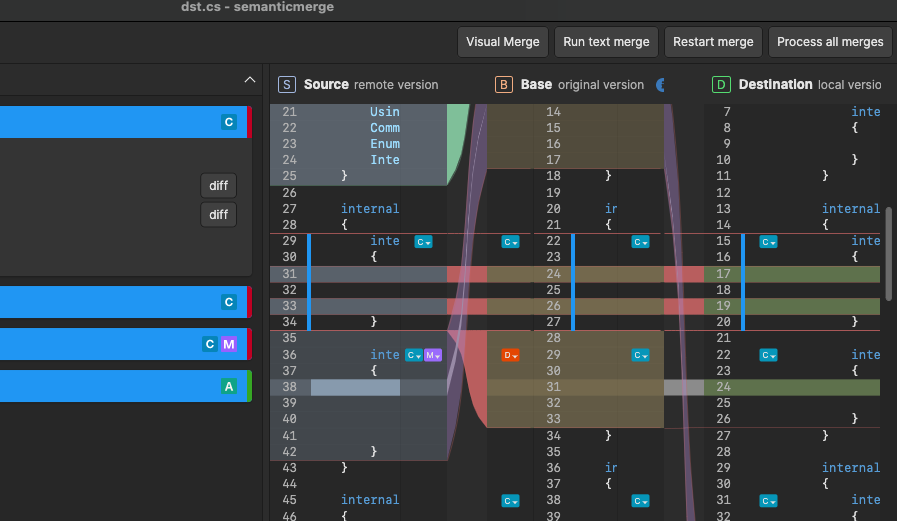Click the Visual Merge button
The image size is (897, 521).
click(502, 42)
